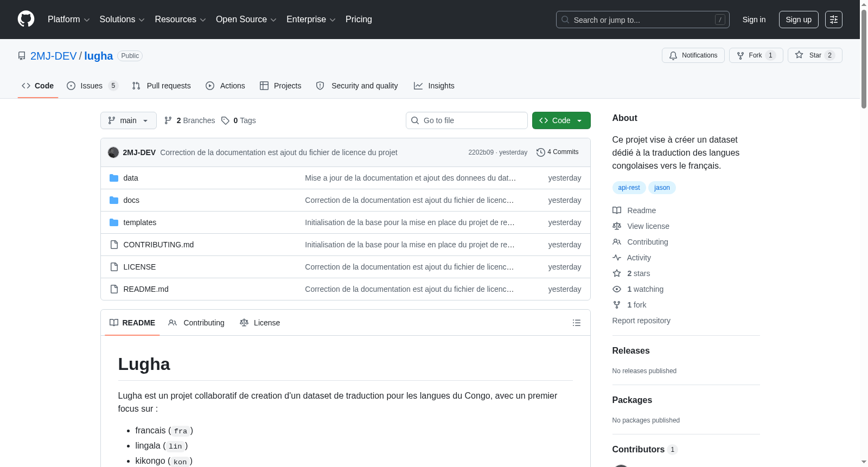Click the book icon beside Readme
868x467 pixels.
(617, 210)
